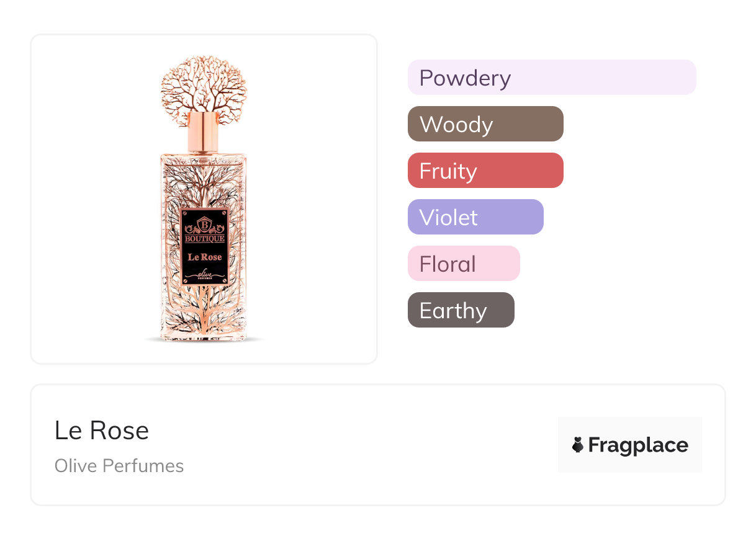Choose the red Fruity accord bar

(485, 171)
